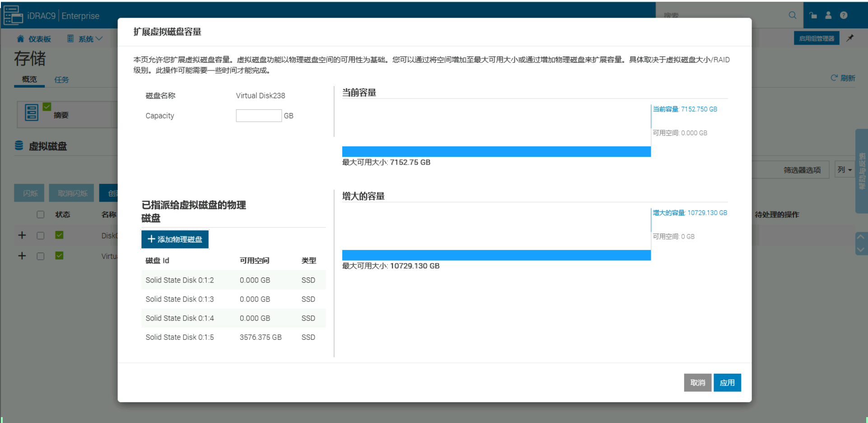Click the plus icon on 添加物理磁盘 button
The image size is (868, 423).
[x=151, y=239]
